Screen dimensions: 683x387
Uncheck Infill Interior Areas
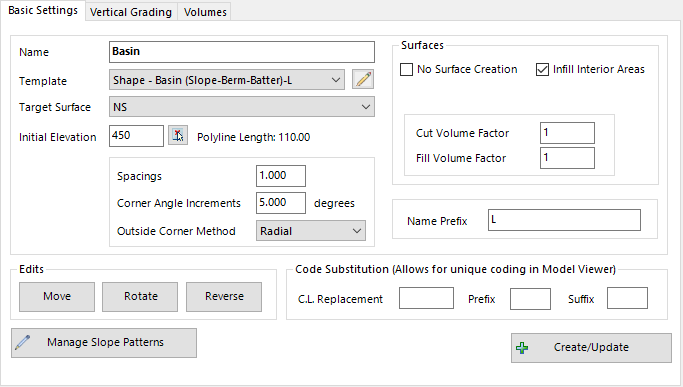[x=542, y=69]
